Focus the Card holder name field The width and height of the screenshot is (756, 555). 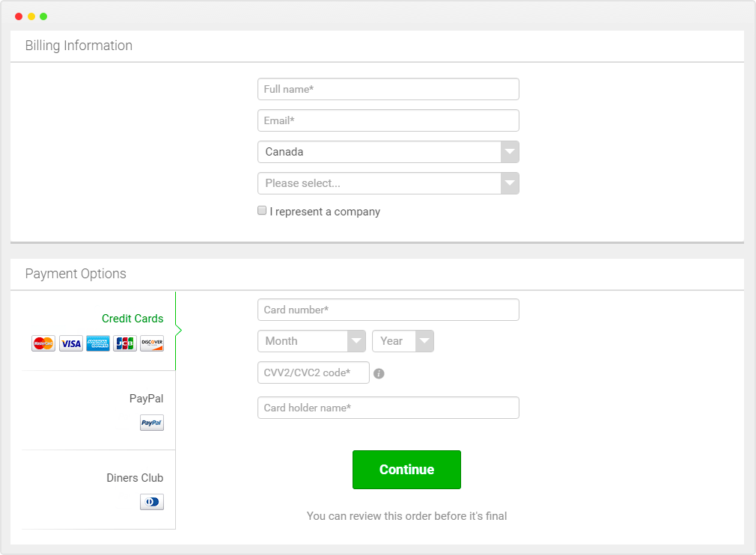pyautogui.click(x=388, y=408)
